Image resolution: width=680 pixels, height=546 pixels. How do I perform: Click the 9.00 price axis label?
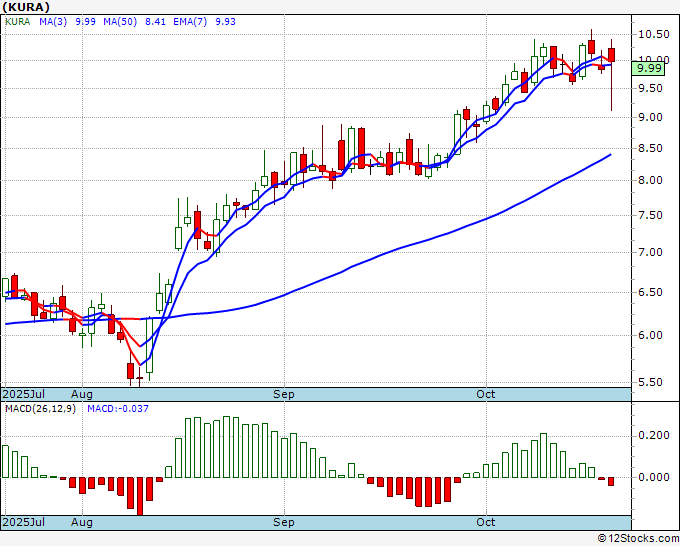(x=650, y=118)
